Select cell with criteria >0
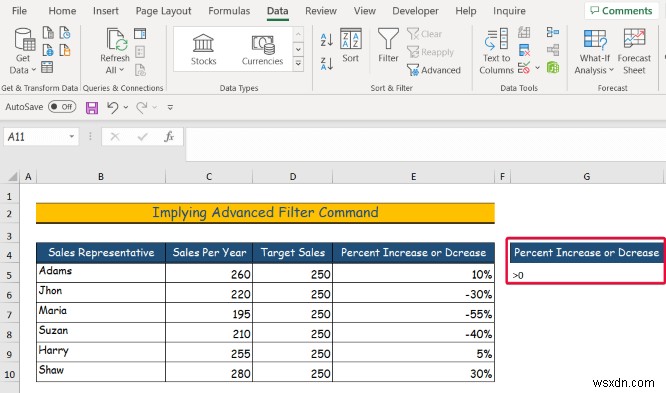 586,274
